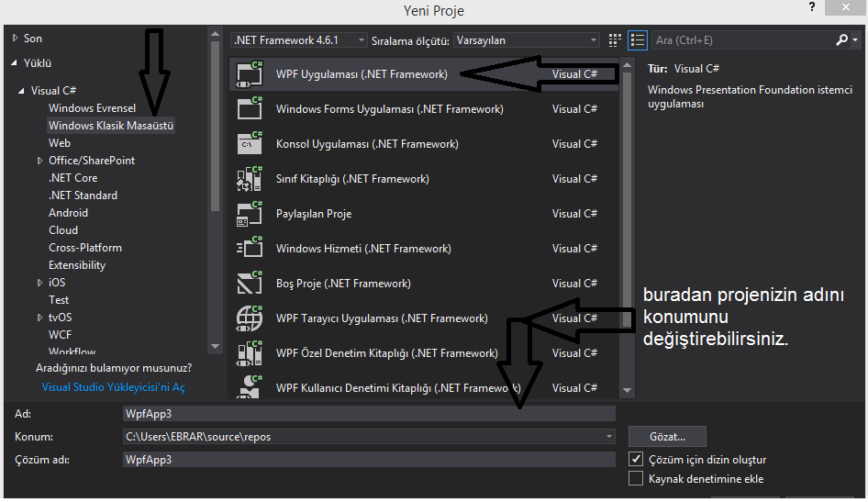Viewport: 868px width, 502px height.
Task: Select the Web category
Action: [x=60, y=143]
